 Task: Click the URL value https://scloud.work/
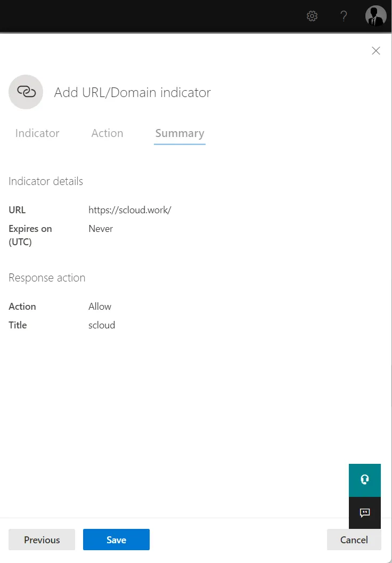[130, 210]
